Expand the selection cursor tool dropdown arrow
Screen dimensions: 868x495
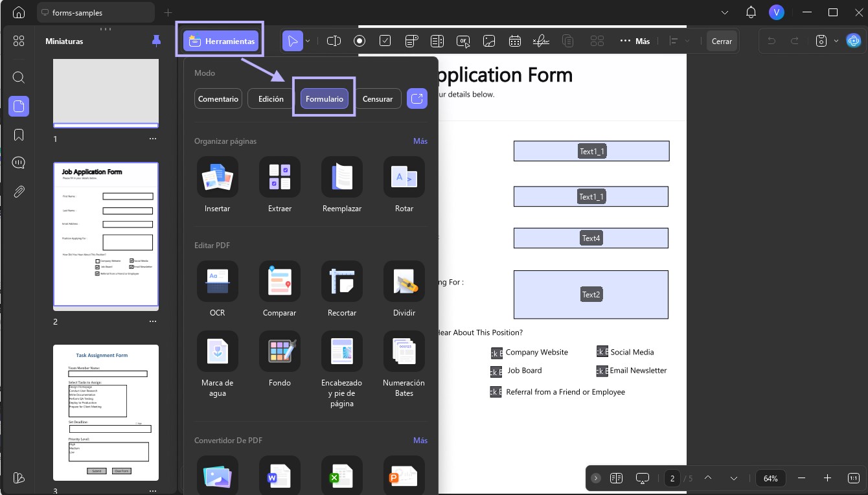point(308,41)
